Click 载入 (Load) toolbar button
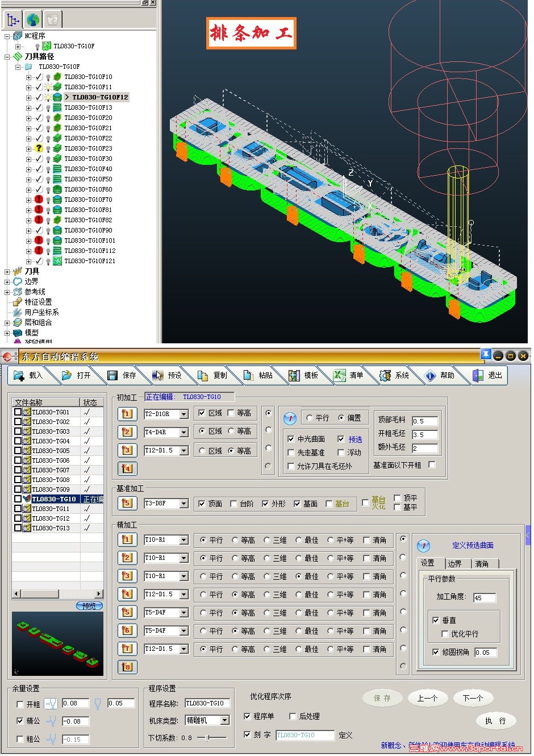This screenshot has width=534, height=756. click(x=28, y=375)
